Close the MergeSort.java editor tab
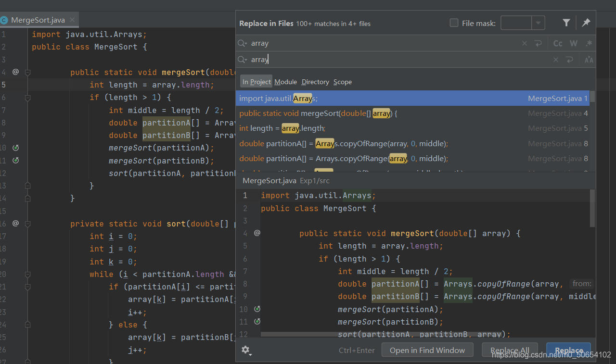Screen dimensions: 616x364 [x=72, y=20]
